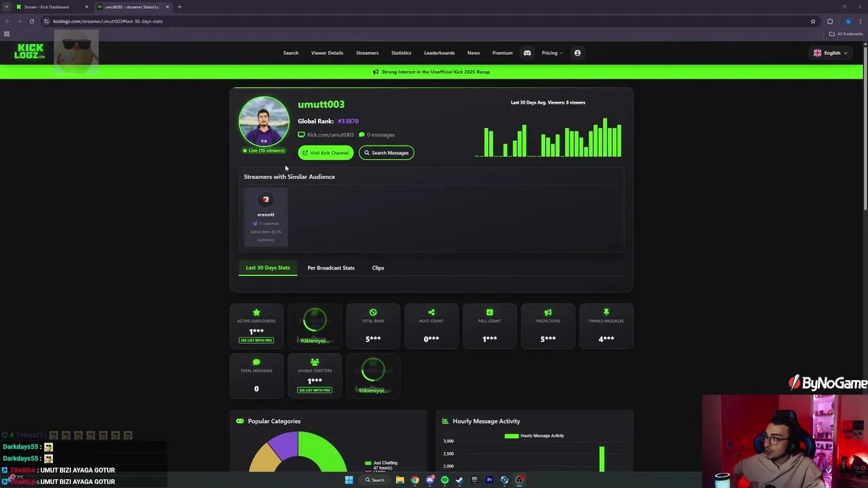Open Google Chrome from the taskbar
Screen dimensions: 868x488
tap(415, 480)
